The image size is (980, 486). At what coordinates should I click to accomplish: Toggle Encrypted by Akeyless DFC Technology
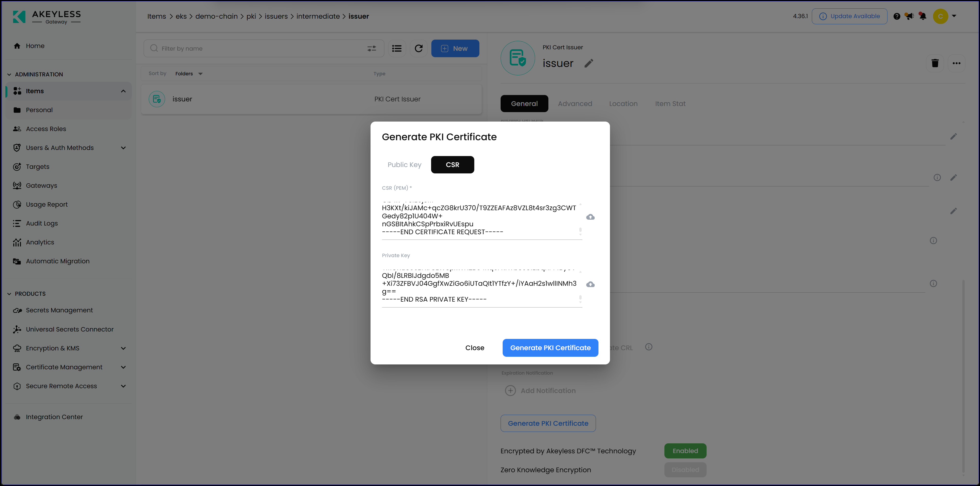tap(685, 451)
